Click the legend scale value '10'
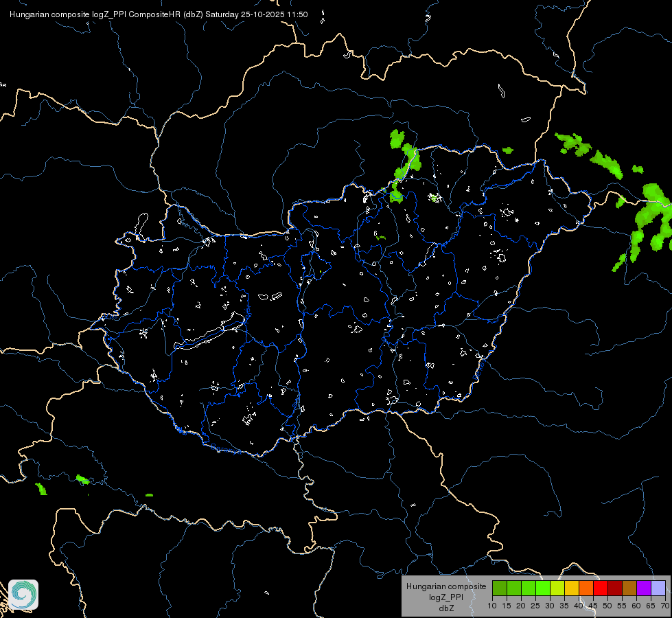This screenshot has width=672, height=618. pyautogui.click(x=492, y=606)
